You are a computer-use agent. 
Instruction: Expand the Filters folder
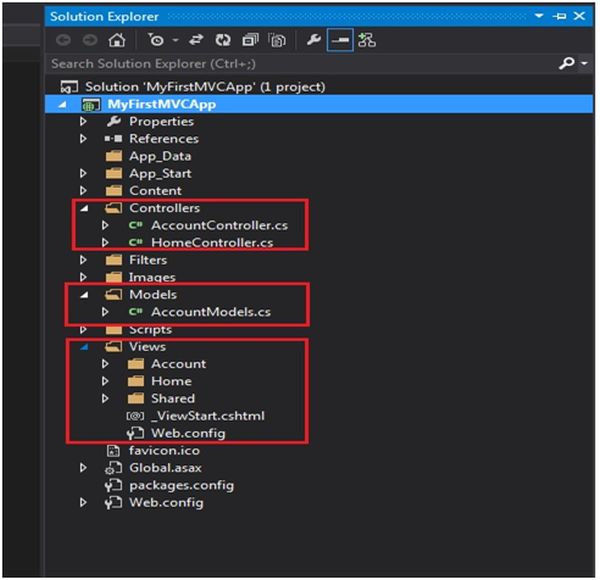83,260
